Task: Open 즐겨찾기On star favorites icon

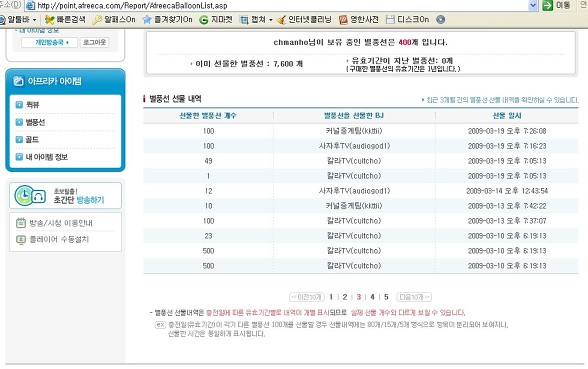Action: [147, 20]
